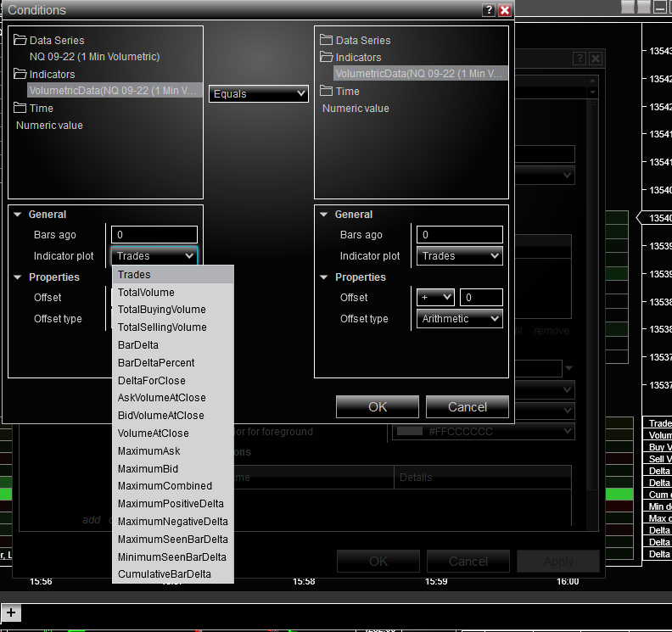The height and width of the screenshot is (632, 672).
Task: Choose TotalVolume from the plot list
Action: (x=173, y=292)
